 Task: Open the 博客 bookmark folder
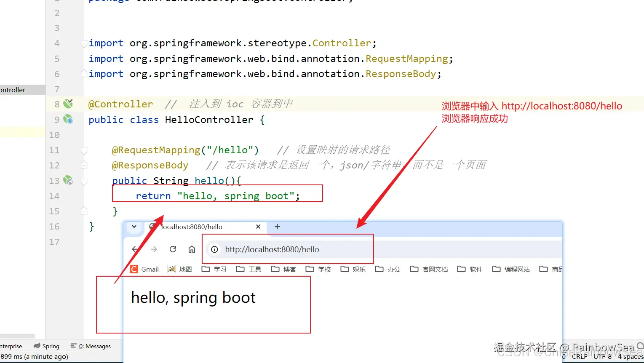pos(284,269)
